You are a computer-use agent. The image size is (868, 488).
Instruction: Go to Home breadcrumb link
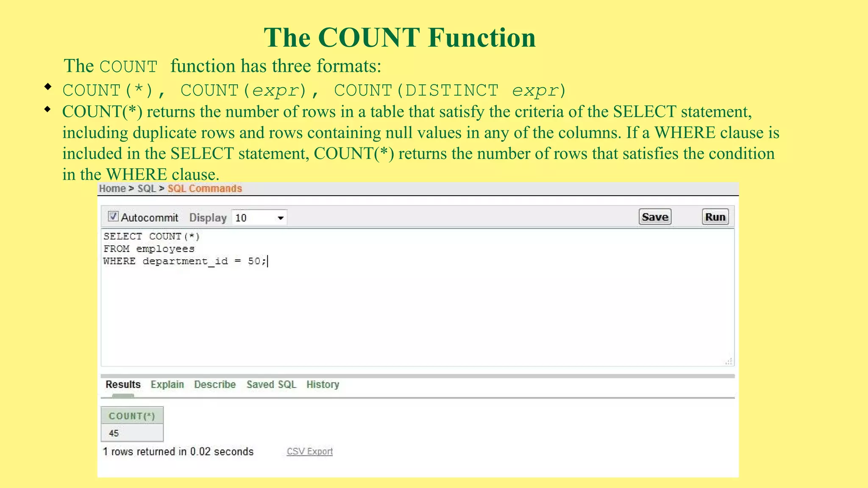pyautogui.click(x=112, y=189)
